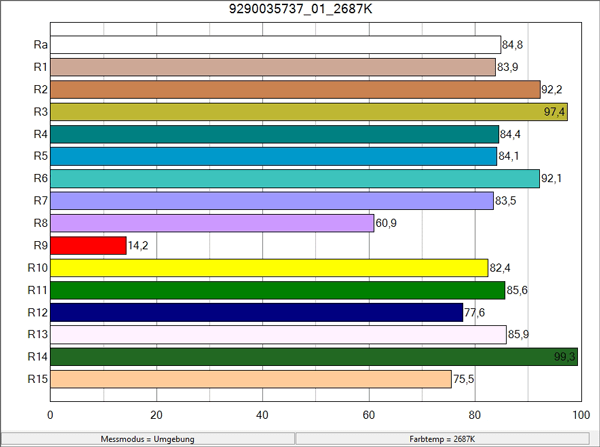This screenshot has height=447, width=600.
Task: Click the value 14,2 next to R9
Action: 138,246
